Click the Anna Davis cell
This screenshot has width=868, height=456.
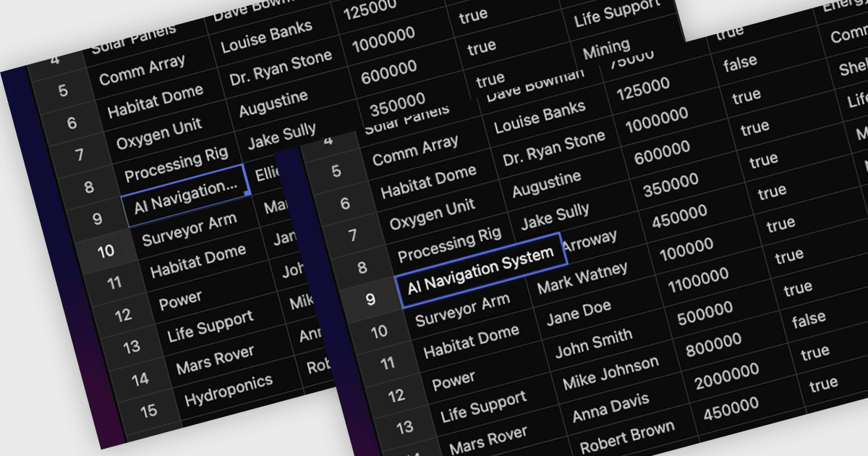click(x=611, y=407)
